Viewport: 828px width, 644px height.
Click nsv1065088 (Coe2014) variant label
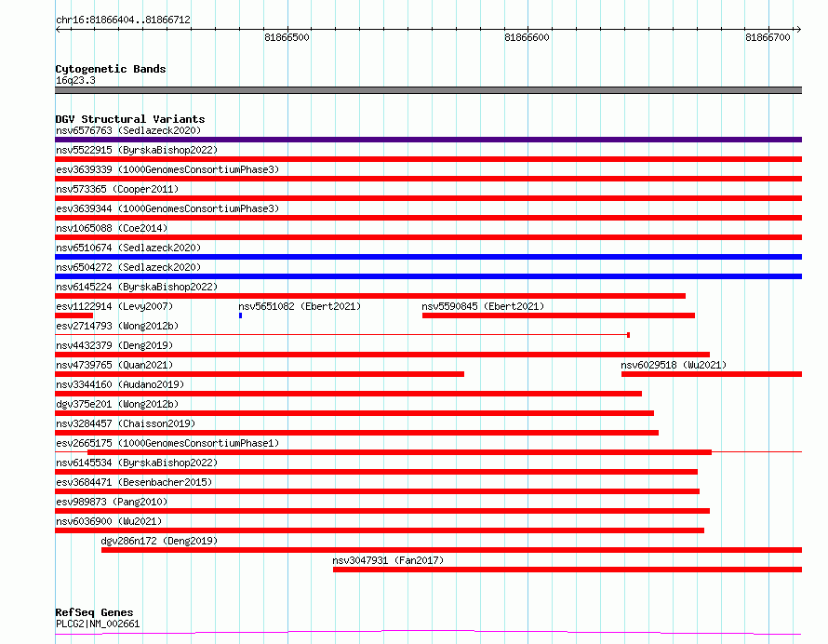coord(112,228)
